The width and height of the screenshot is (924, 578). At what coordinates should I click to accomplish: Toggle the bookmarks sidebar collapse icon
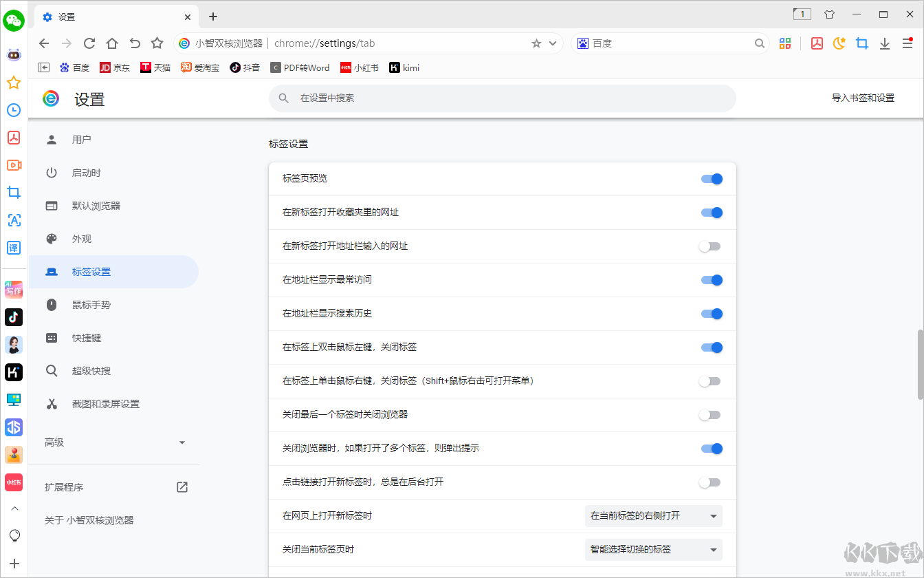(44, 67)
